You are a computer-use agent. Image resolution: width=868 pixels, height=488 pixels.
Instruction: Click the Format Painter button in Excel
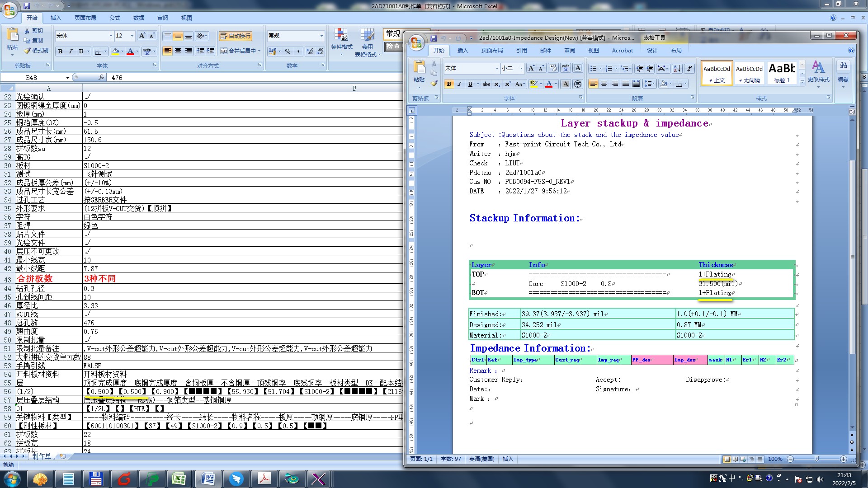coord(36,51)
